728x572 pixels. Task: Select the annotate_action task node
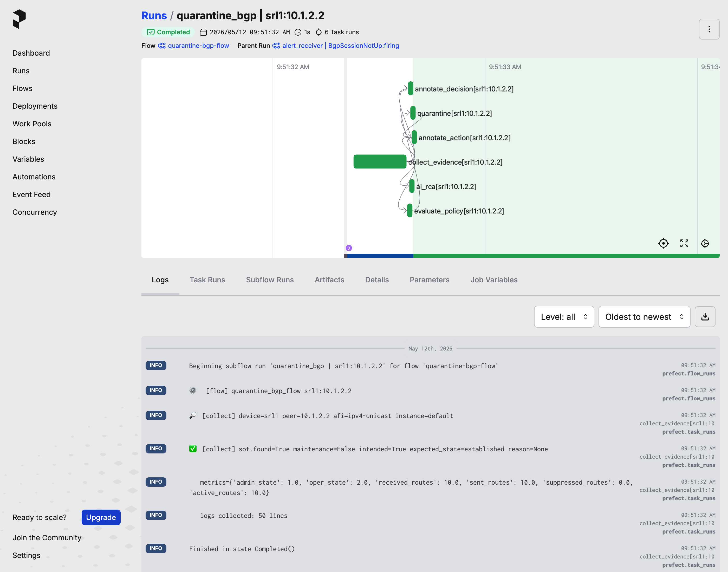coord(414,137)
